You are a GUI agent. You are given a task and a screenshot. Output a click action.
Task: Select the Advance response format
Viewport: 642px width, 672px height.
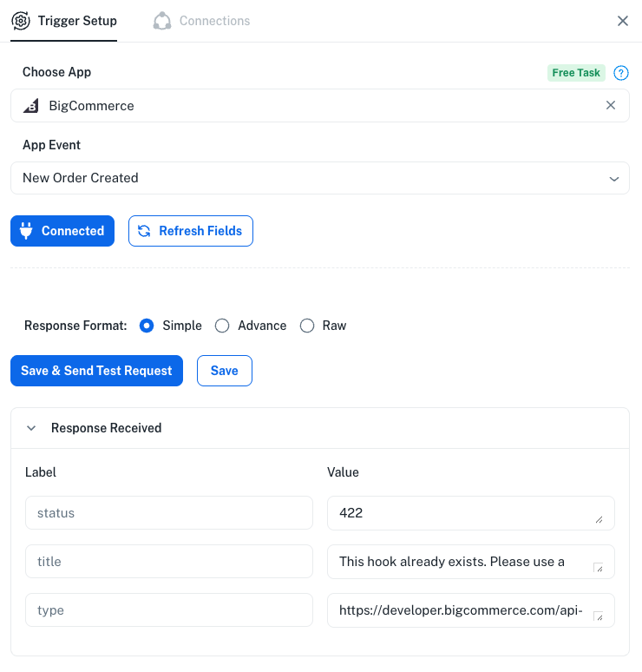tap(222, 326)
